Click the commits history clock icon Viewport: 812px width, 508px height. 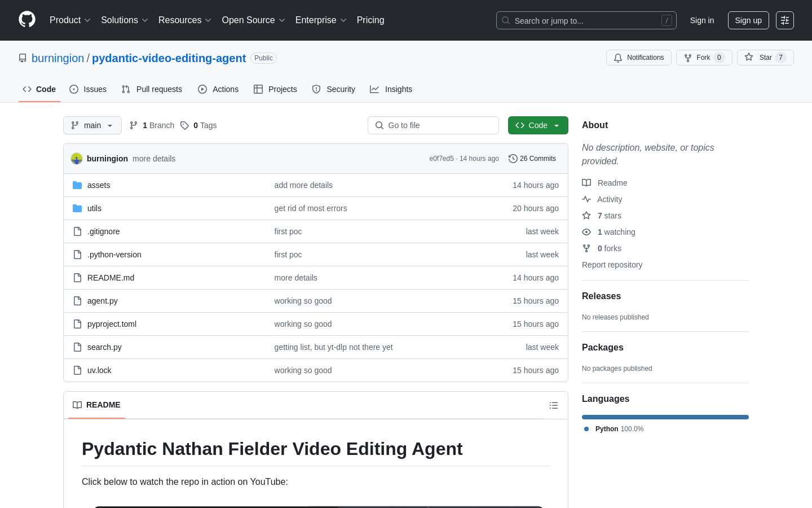513,159
